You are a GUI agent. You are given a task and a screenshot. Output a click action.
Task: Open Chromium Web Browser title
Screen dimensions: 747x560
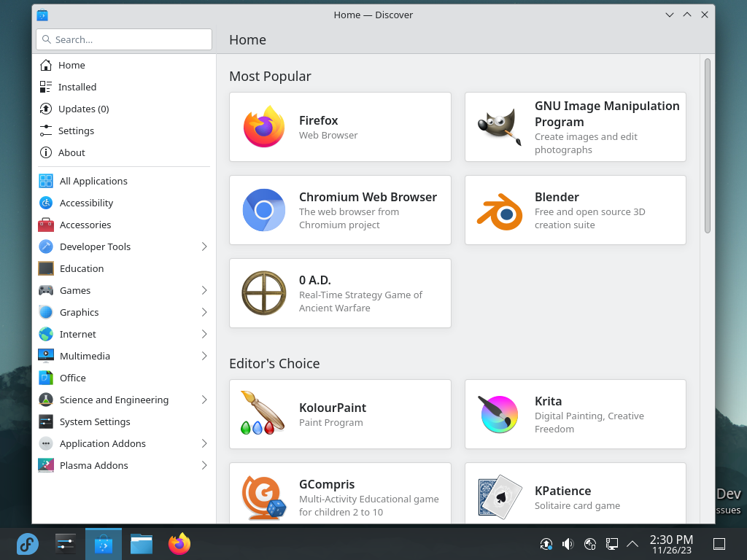368,197
